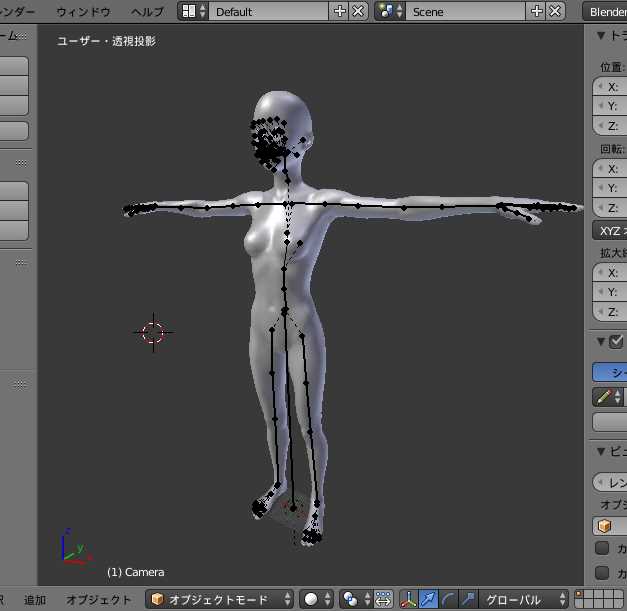
Task: Open the grease pencil pencil-icon browser
Action: (x=607, y=397)
